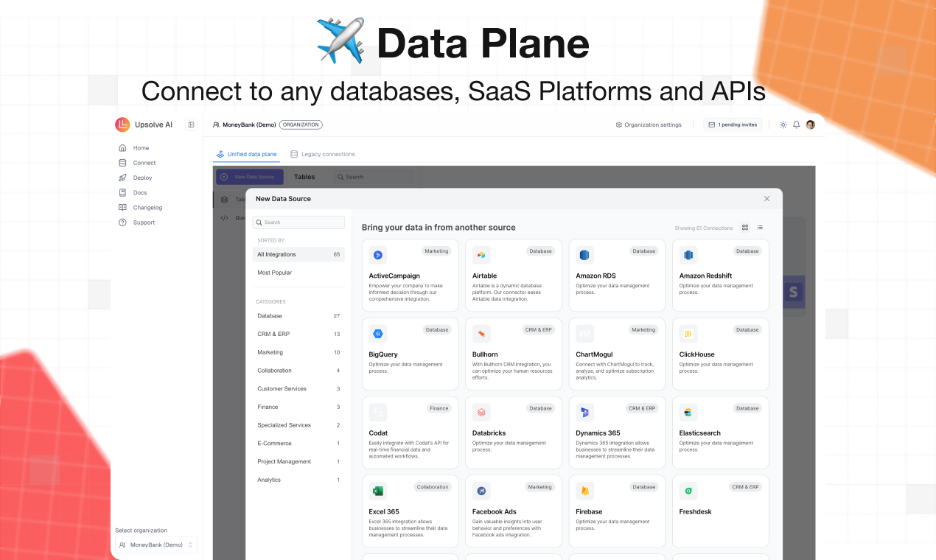Click the Amazon Redshift card title
This screenshot has width=936, height=560.
[705, 276]
